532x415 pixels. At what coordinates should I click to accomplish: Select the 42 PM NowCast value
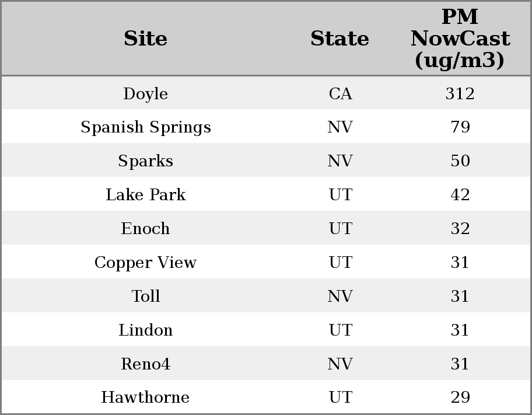460,195
